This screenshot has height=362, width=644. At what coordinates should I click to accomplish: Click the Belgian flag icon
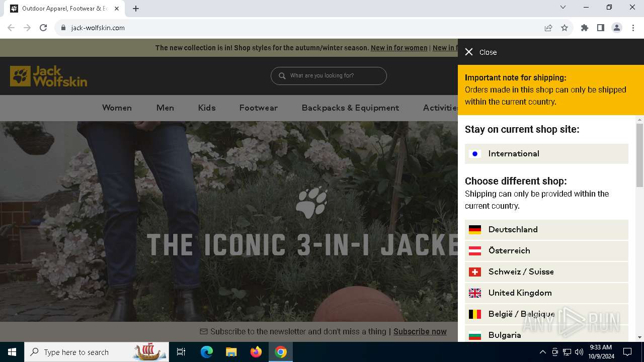tap(475, 314)
